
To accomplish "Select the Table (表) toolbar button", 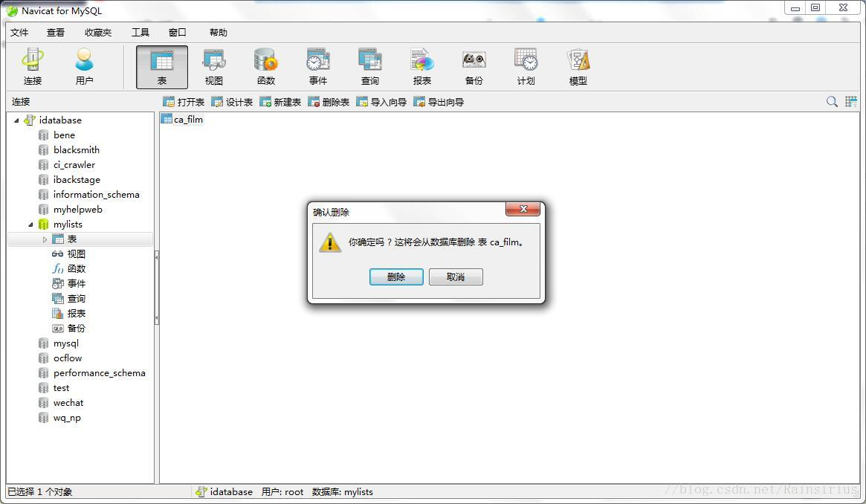I will point(162,67).
